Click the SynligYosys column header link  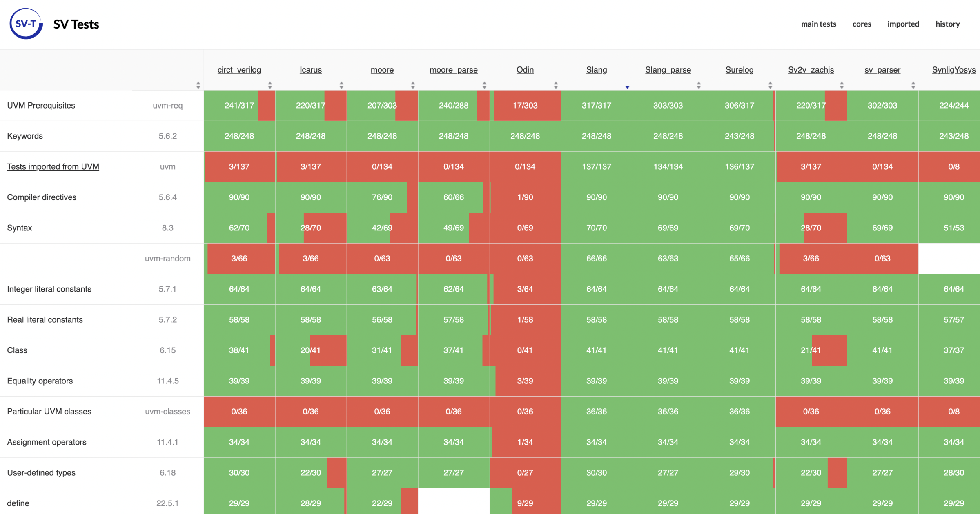(953, 70)
